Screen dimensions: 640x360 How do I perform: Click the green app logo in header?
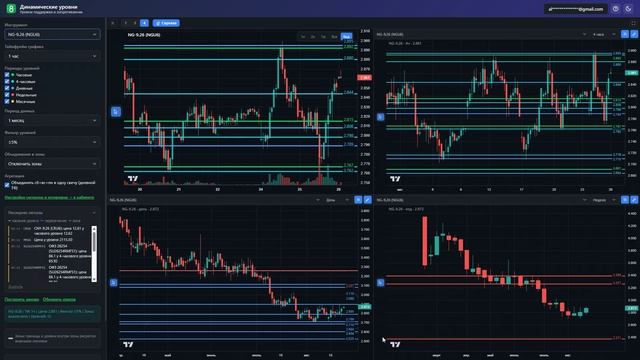[x=11, y=8]
